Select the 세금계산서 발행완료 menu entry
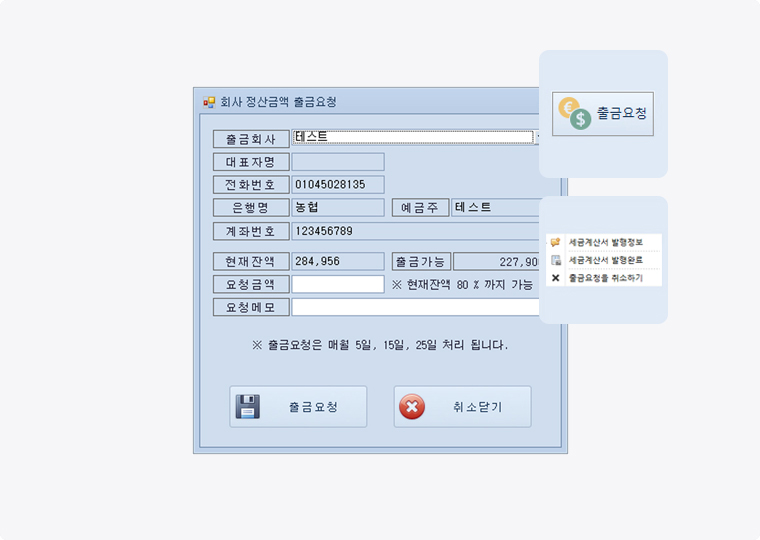Image resolution: width=760 pixels, height=540 pixels. click(x=604, y=260)
